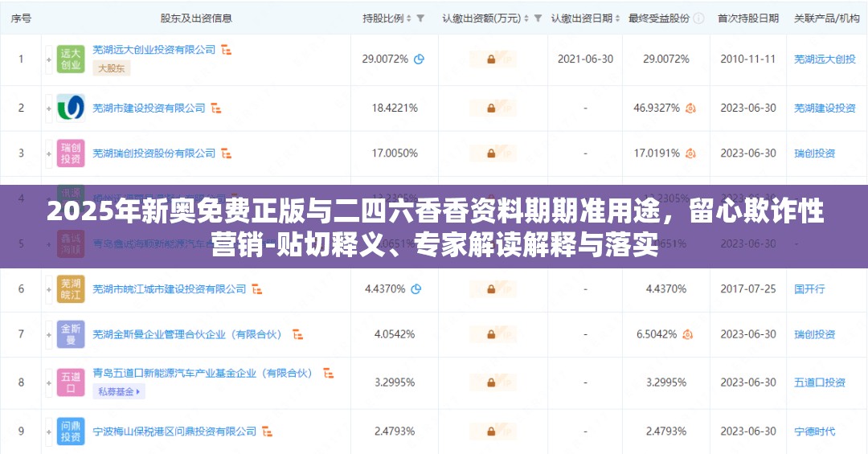This screenshot has width=868, height=454.
Task: Expand row 6 芜湖市皖江 plus button
Action: [x=49, y=289]
